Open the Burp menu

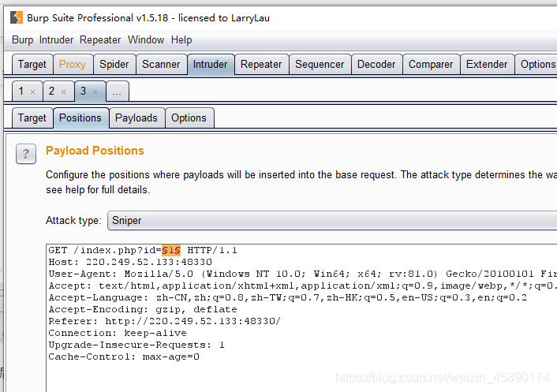[22, 39]
